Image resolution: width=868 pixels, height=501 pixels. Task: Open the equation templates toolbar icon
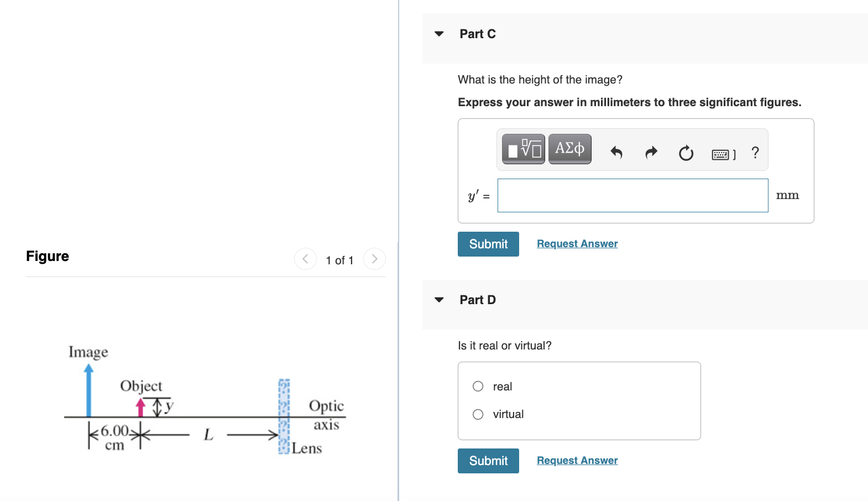point(522,148)
